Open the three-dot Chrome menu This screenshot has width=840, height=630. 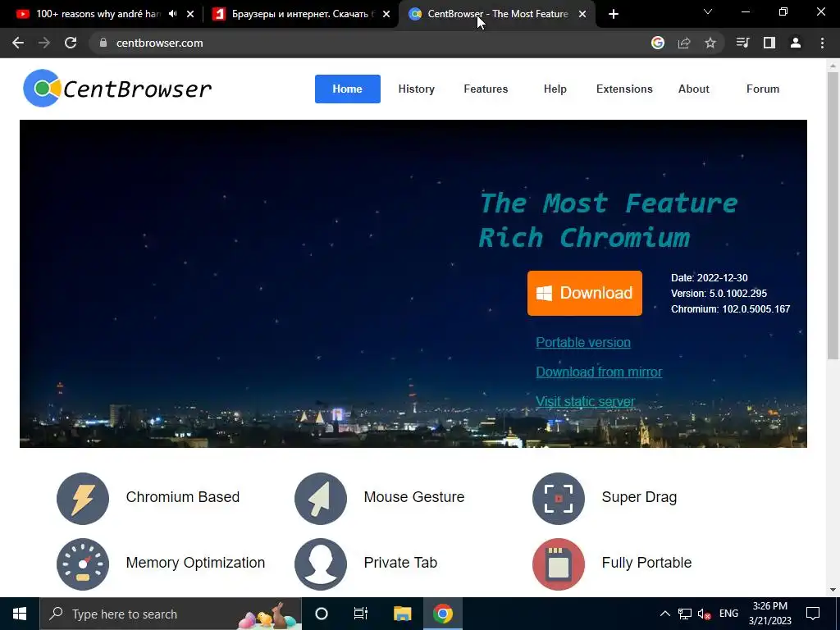(x=822, y=43)
